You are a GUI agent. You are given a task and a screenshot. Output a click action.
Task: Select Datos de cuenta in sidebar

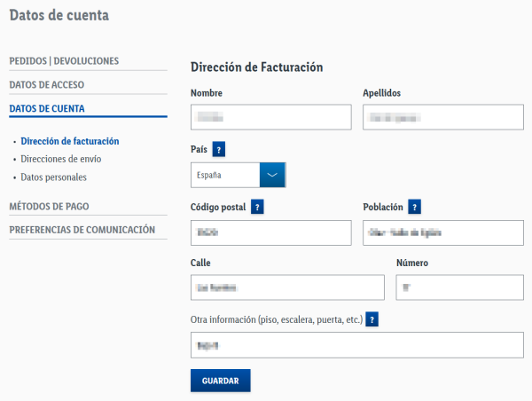(x=47, y=109)
